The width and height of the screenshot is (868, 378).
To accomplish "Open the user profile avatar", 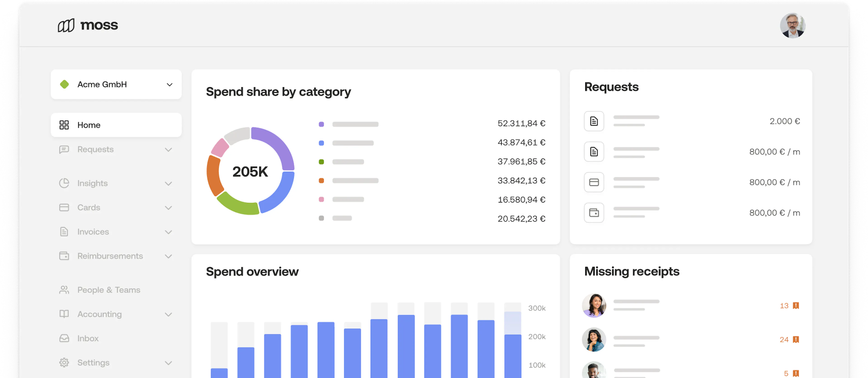I will 792,25.
